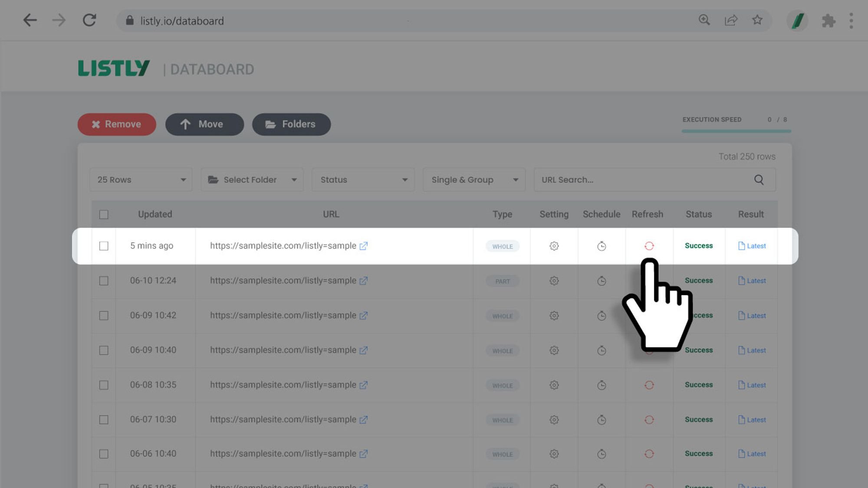Image resolution: width=868 pixels, height=488 pixels.
Task: Tick the select-all checkbox in table header
Action: coord(104,214)
